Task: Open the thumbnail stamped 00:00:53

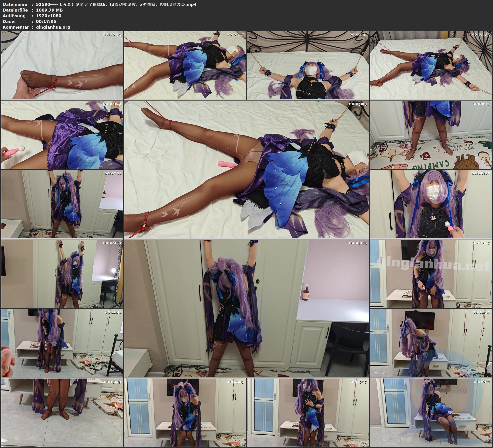Action: pyautogui.click(x=62, y=65)
